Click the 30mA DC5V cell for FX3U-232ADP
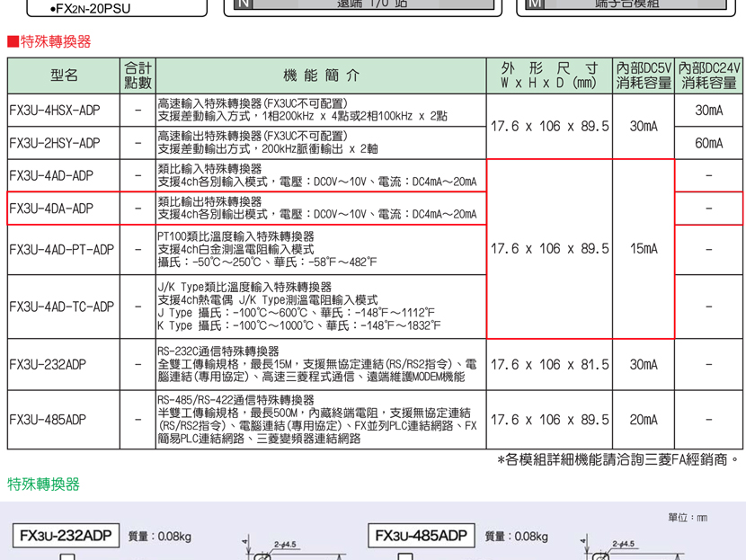The image size is (746, 560). (x=644, y=364)
